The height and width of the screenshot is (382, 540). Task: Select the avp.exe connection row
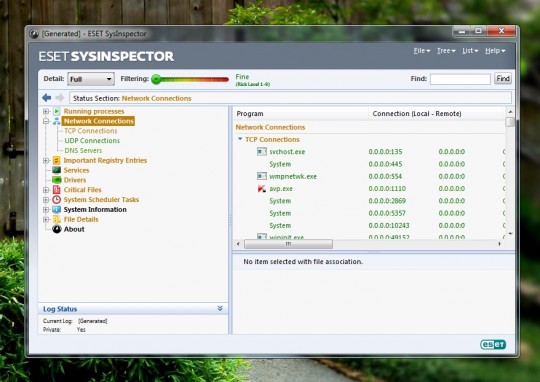(370, 189)
